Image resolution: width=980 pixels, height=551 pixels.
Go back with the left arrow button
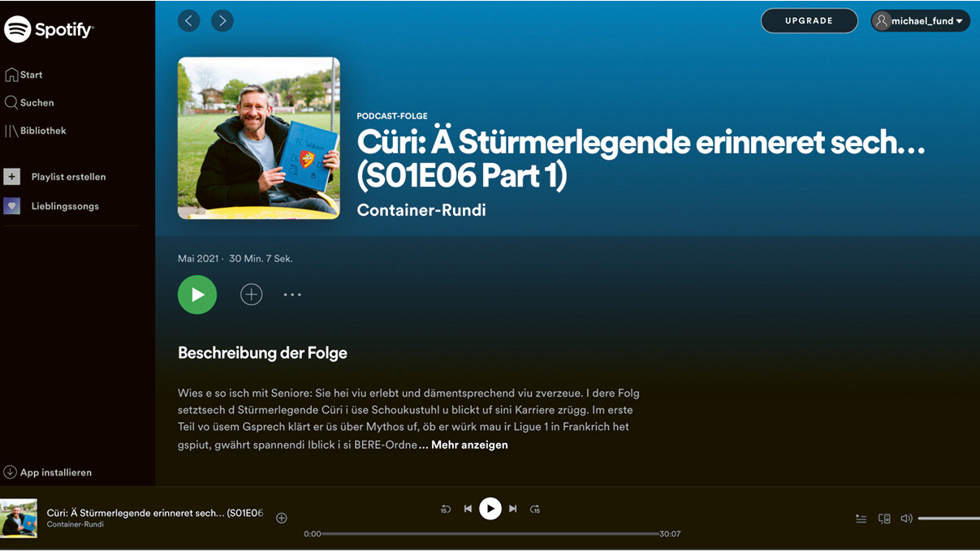[189, 21]
